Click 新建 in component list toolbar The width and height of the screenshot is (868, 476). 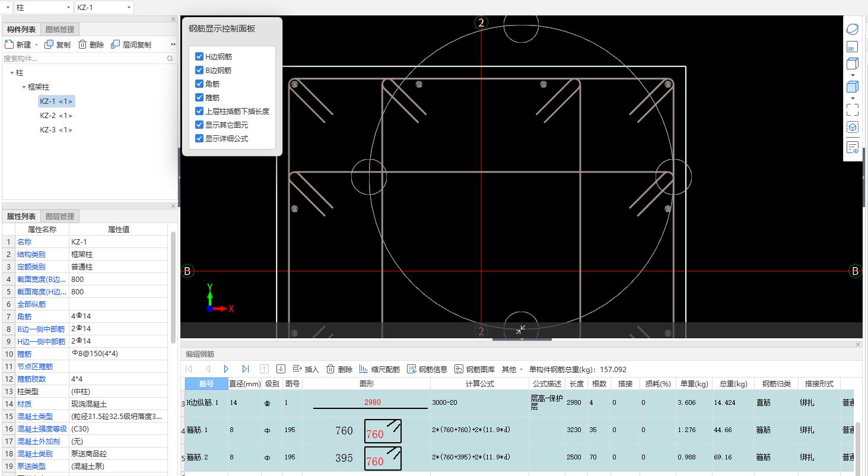[18, 45]
